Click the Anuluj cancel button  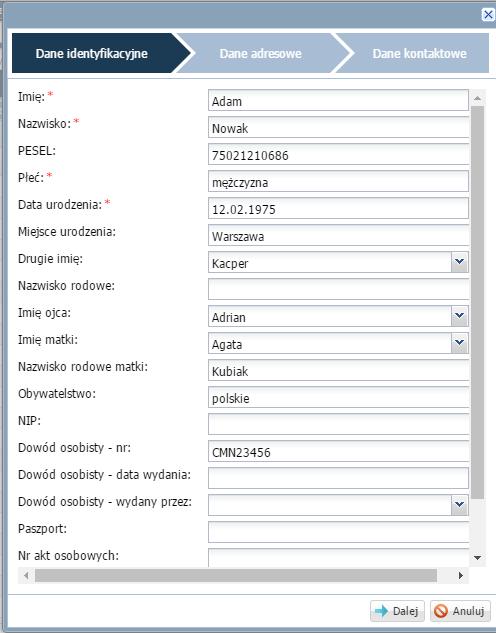tap(460, 611)
